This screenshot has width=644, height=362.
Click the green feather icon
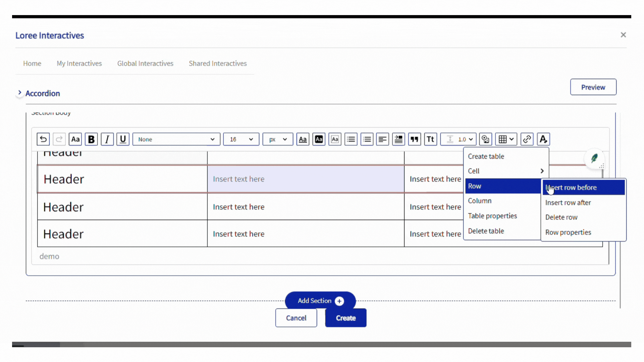(594, 158)
